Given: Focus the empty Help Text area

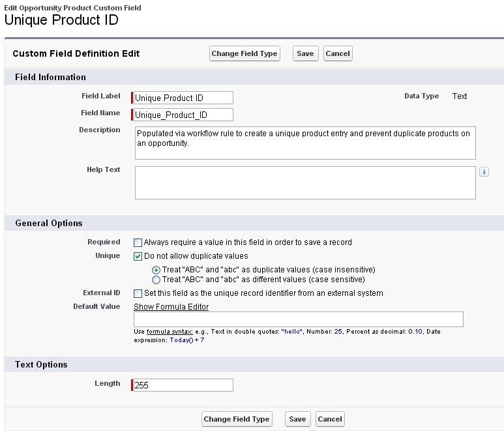Looking at the screenshot, I should [x=305, y=182].
